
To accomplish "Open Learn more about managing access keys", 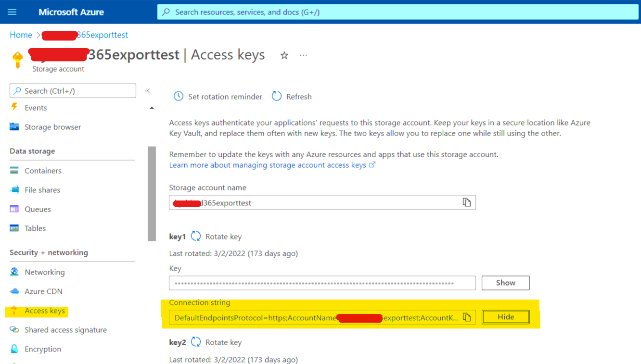I will 272,165.
